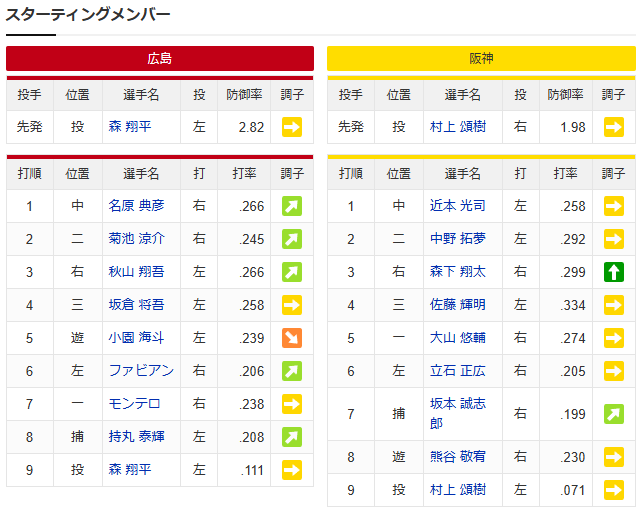Open player 坂倉 将吾 profile
This screenshot has height=513, width=640.
[136, 304]
